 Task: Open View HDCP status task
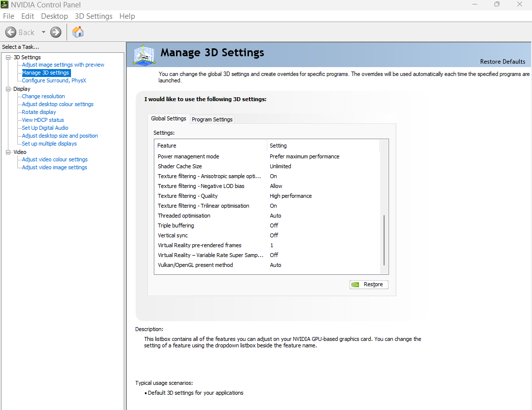(43, 120)
